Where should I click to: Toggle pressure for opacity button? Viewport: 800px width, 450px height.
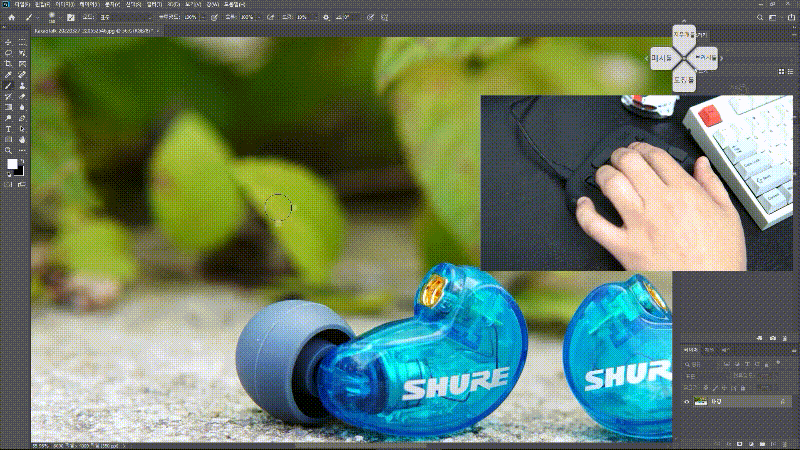pos(214,17)
